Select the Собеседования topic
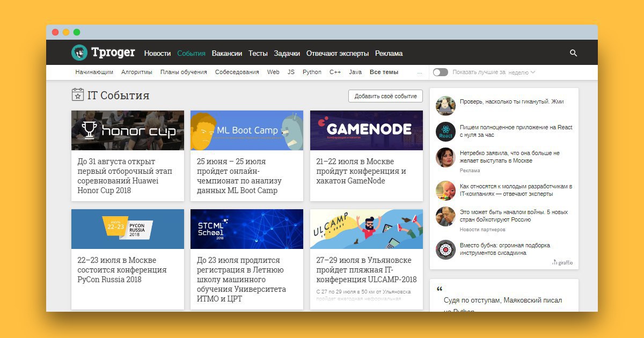 pos(237,72)
